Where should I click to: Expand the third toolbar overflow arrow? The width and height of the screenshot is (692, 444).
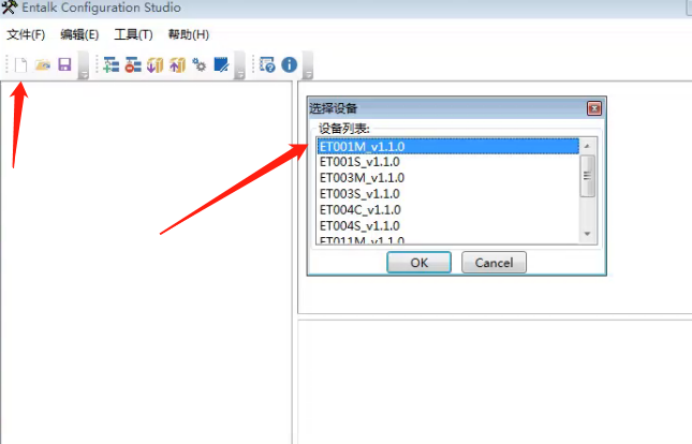308,66
